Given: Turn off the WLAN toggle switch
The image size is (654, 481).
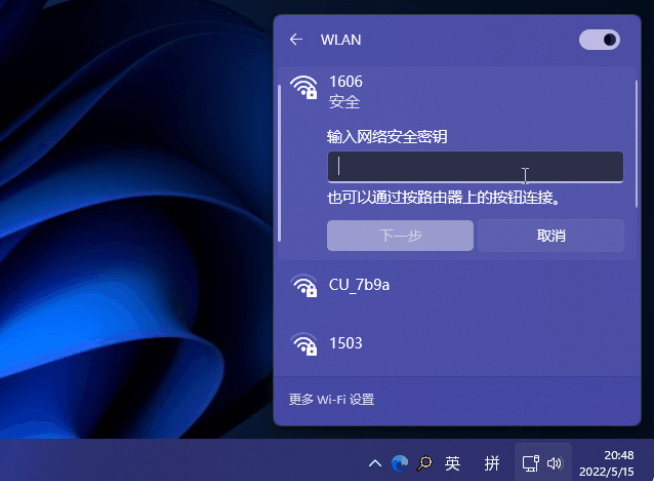Looking at the screenshot, I should [x=599, y=40].
